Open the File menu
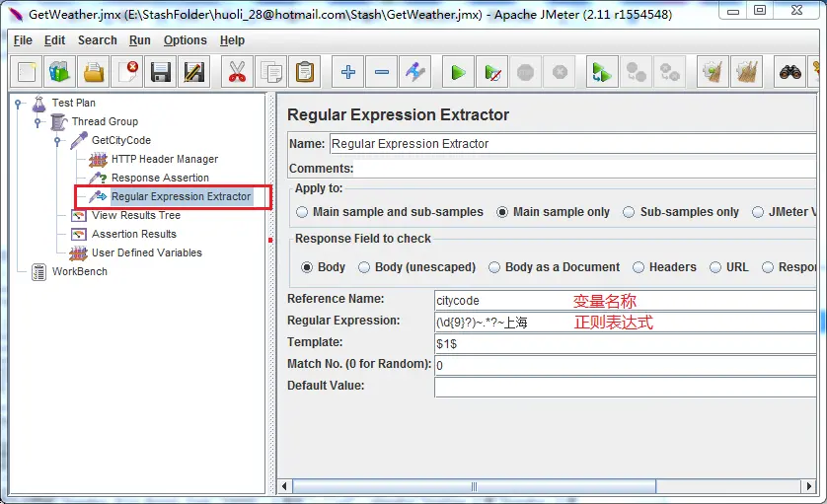827x504 pixels. point(23,40)
